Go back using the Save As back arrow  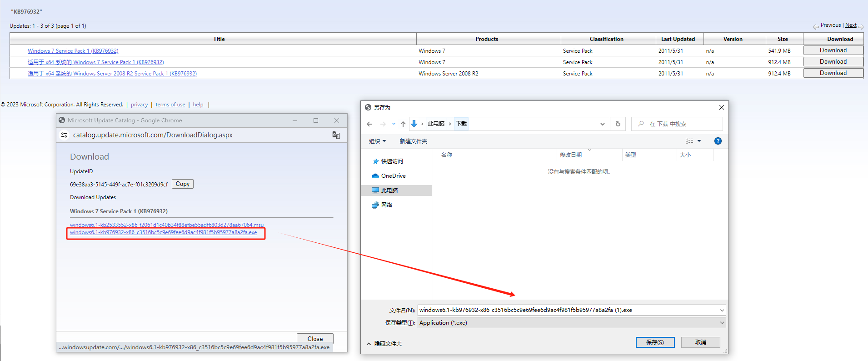coord(369,124)
